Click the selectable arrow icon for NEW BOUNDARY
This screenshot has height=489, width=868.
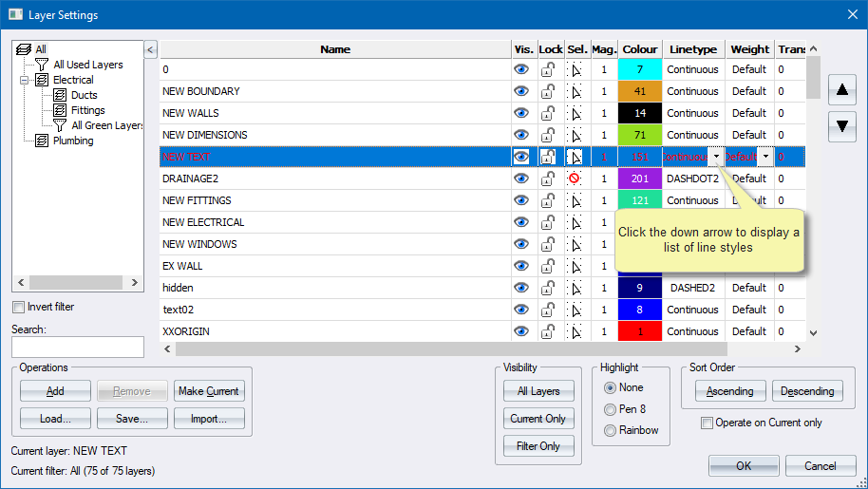(x=576, y=92)
